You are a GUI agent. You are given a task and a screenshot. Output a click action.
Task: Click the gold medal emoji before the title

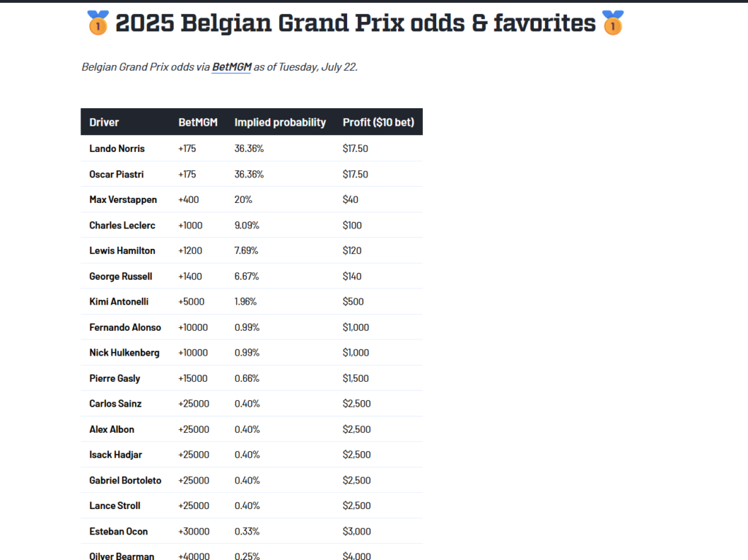coord(99,23)
